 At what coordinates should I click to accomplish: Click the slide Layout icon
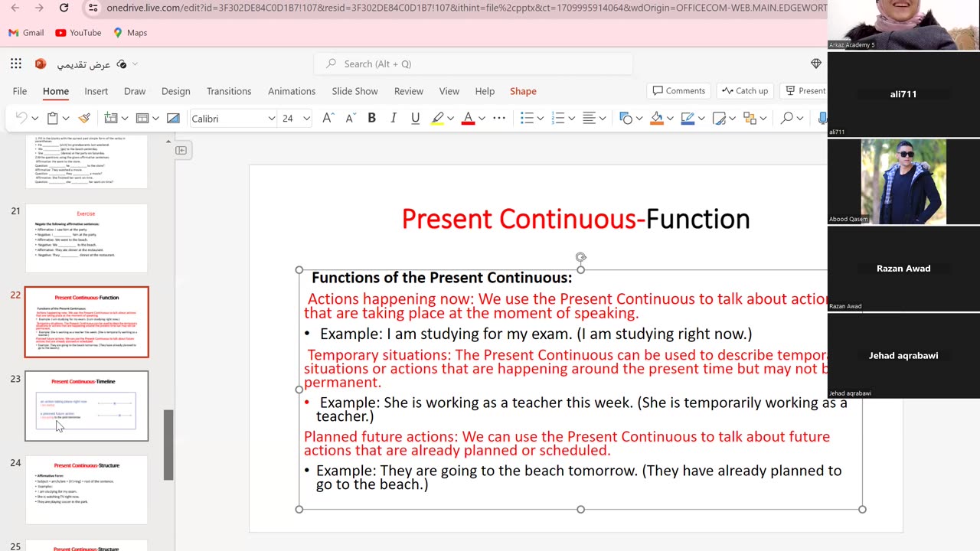[x=142, y=118]
